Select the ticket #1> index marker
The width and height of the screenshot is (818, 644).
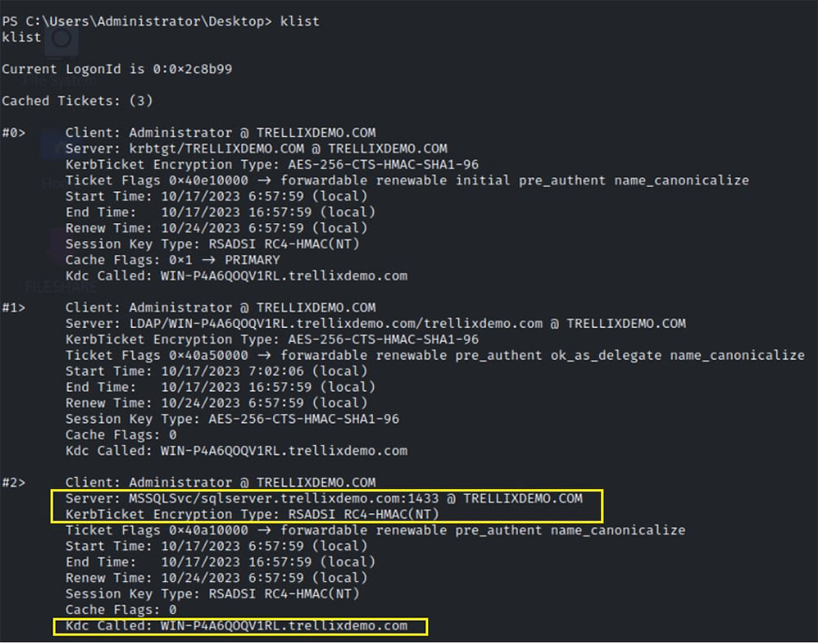pos(14,307)
